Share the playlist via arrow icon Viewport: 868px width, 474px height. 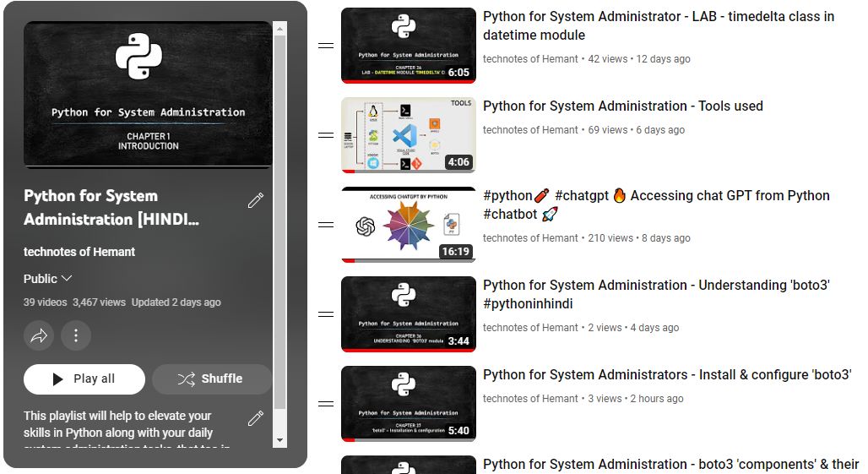click(39, 335)
